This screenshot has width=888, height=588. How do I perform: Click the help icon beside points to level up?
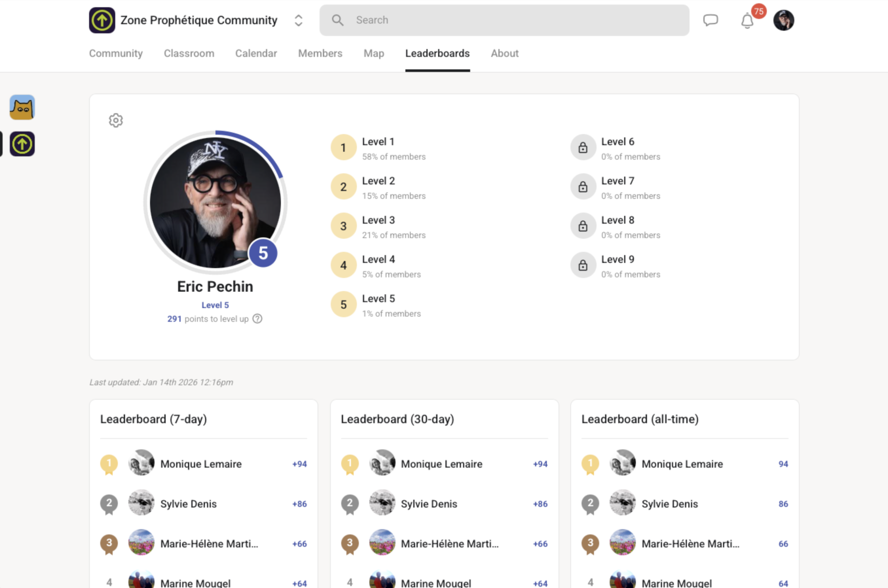257,319
